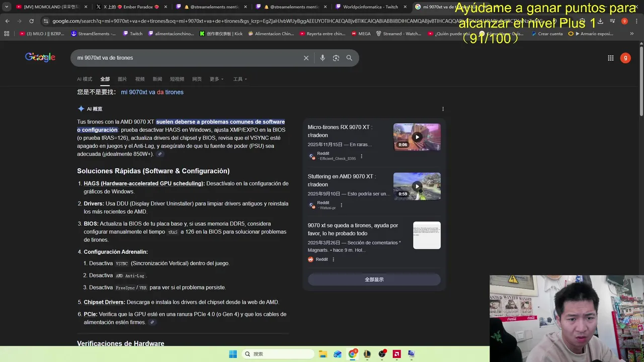This screenshot has width=644, height=362.
Task: Open the 9070 xt tirones post thumbnail
Action: tap(427, 235)
